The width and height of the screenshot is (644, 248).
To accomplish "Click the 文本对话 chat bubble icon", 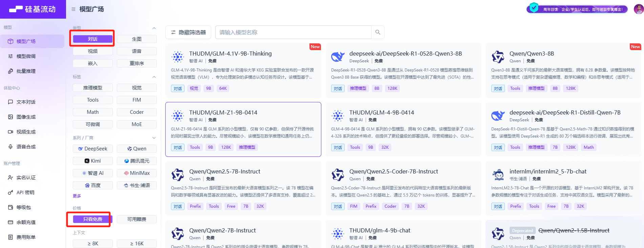I will pyautogui.click(x=10, y=102).
